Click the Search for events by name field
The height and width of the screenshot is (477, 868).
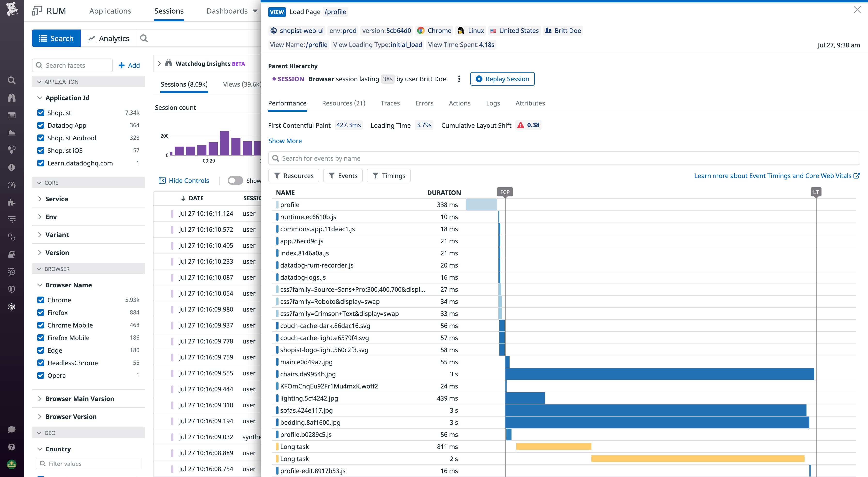[564, 158]
